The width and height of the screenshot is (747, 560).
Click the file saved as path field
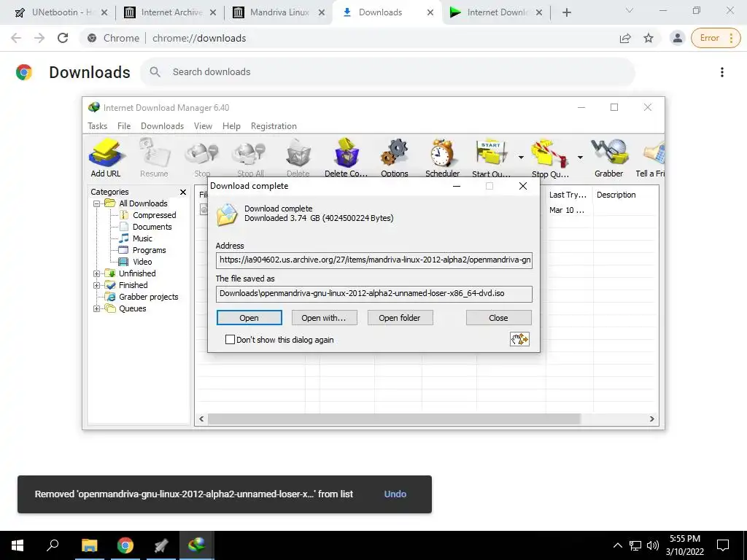(x=374, y=294)
